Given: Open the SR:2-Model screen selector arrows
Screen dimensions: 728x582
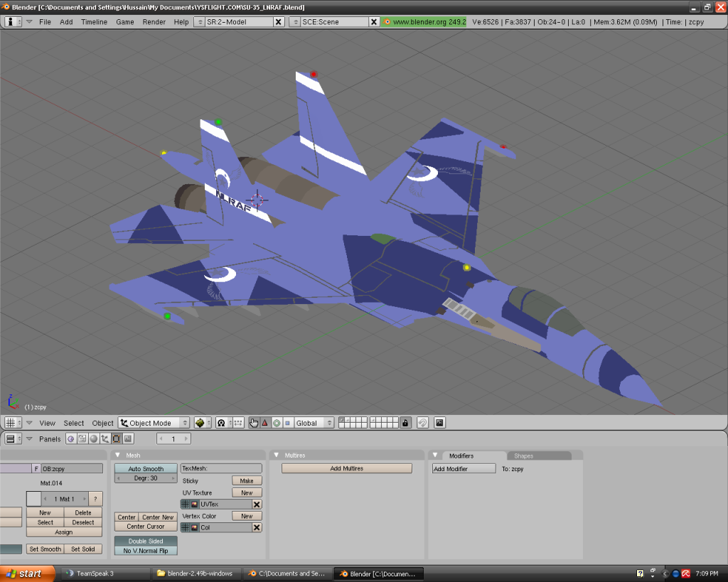Looking at the screenshot, I should (x=199, y=22).
